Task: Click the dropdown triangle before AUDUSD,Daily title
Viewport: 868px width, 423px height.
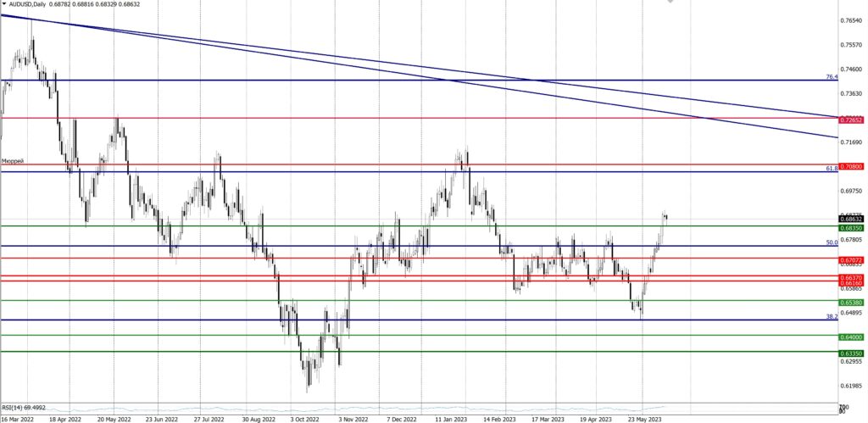Action: pyautogui.click(x=5, y=4)
